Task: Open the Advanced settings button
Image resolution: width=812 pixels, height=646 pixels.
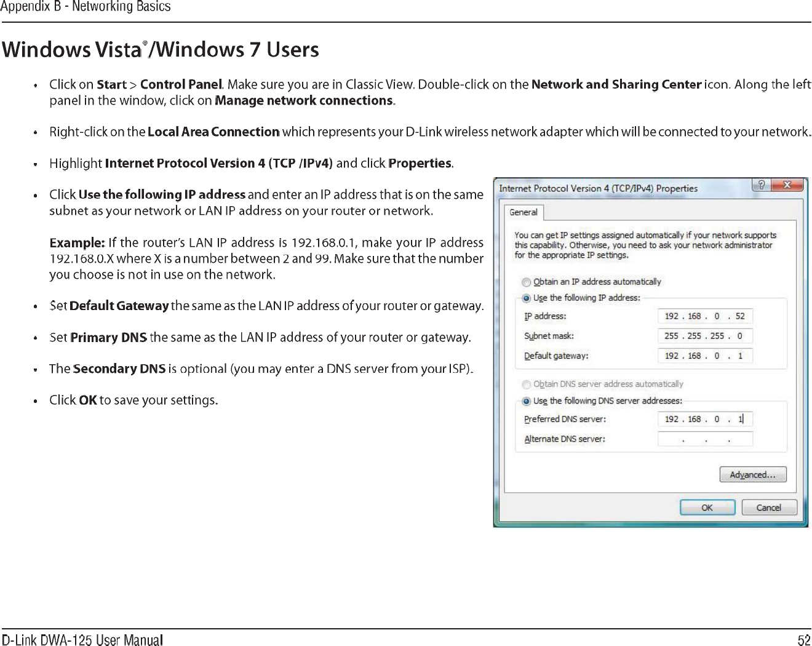Action: coord(753,474)
